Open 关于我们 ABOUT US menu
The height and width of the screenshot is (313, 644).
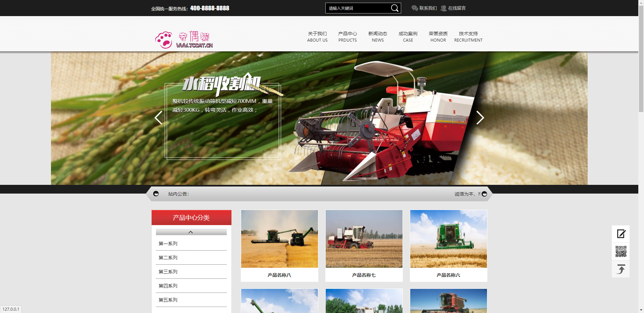point(317,37)
